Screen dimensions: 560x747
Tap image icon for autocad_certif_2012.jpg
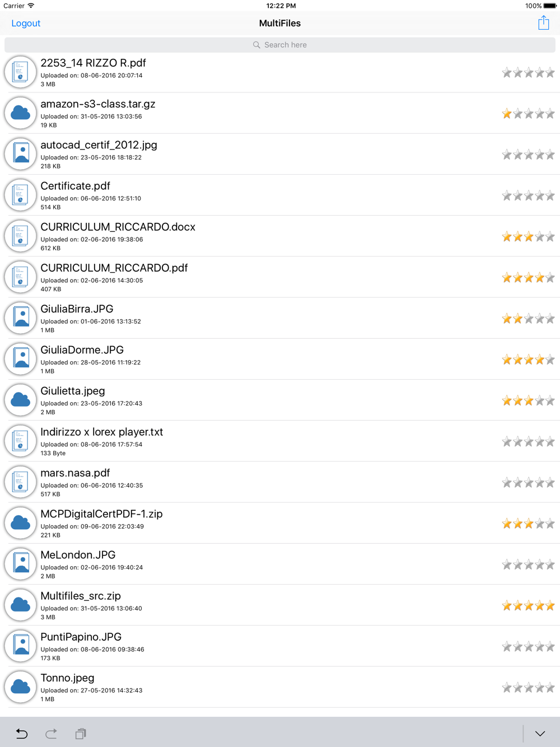point(21,154)
